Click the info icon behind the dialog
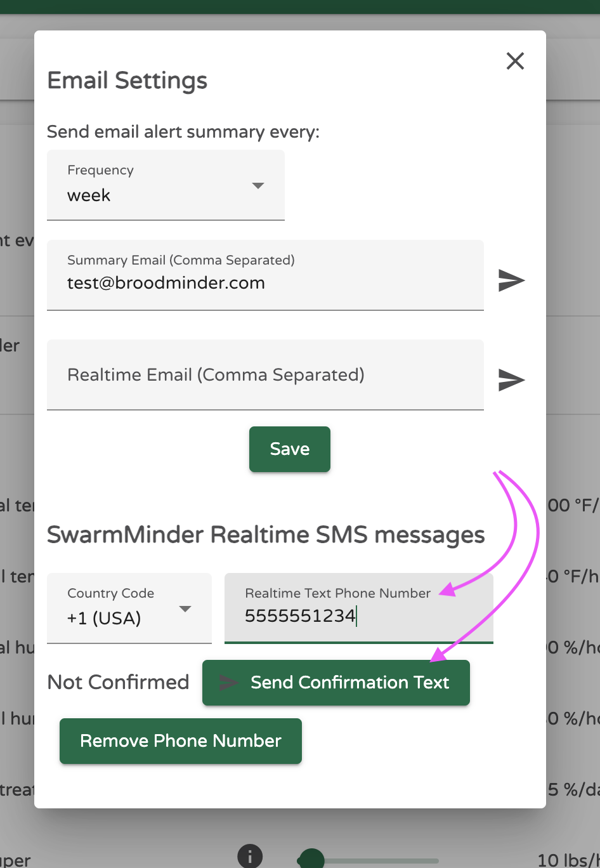The width and height of the screenshot is (600, 868). (x=250, y=855)
